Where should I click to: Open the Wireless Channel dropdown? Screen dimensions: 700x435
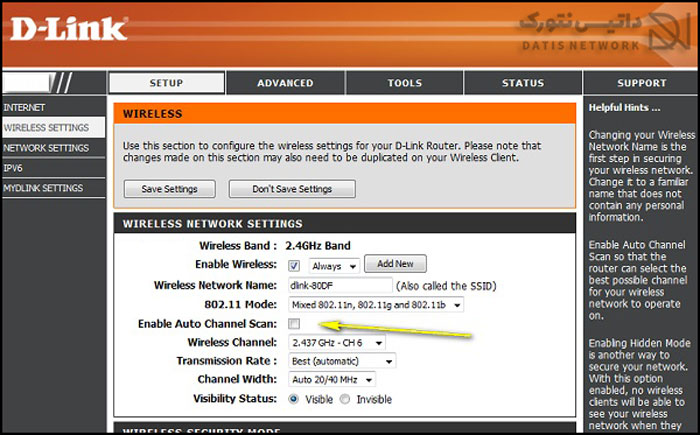(337, 343)
